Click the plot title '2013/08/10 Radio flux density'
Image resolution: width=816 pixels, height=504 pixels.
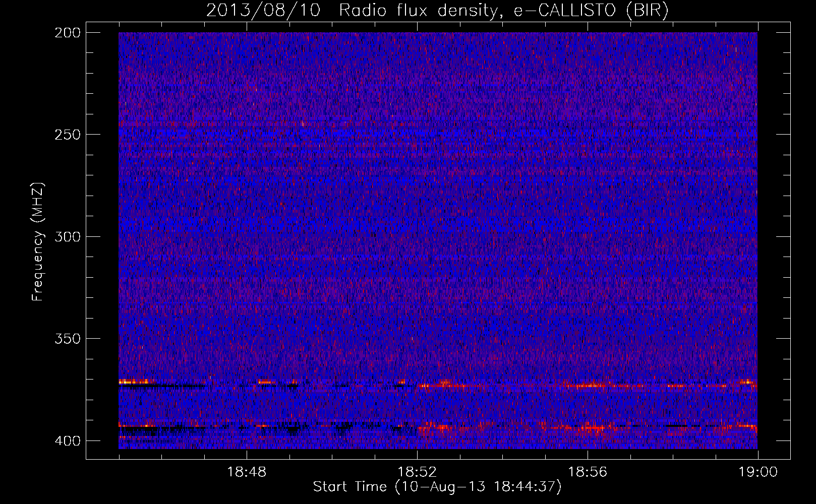point(437,11)
